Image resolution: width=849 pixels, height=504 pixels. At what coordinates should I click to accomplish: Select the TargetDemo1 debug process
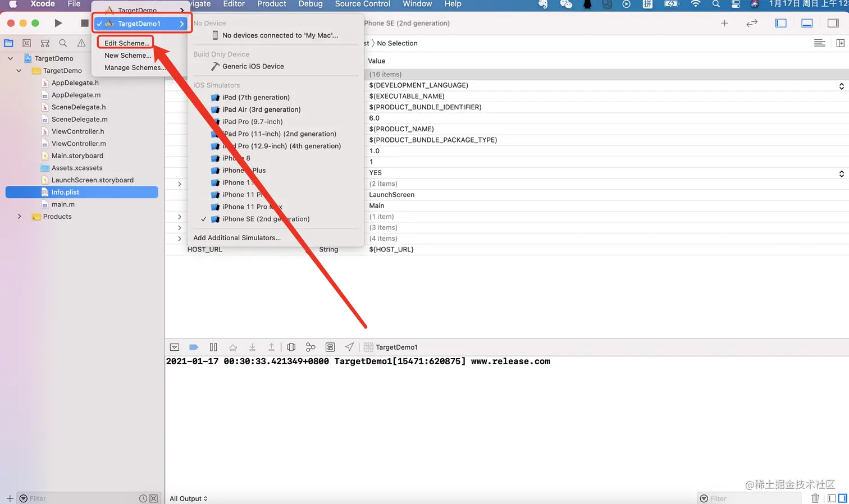tap(391, 347)
